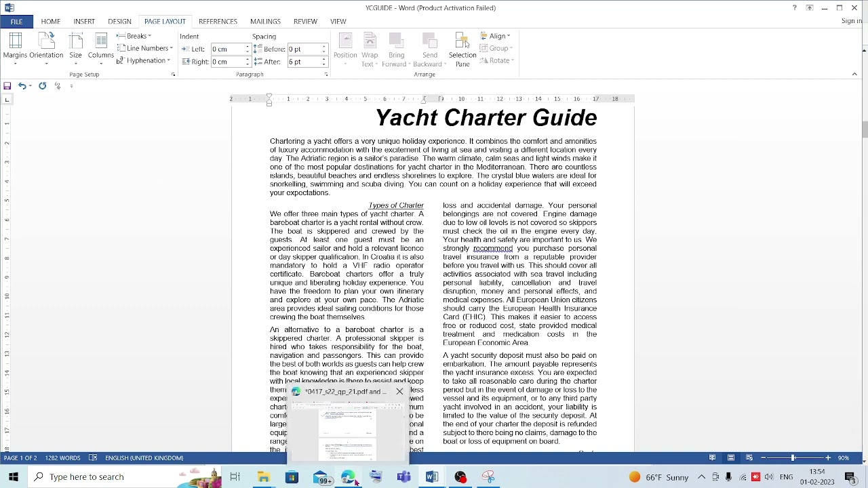This screenshot has height=488, width=868.
Task: Switch to the MAILINGS tab
Action: coord(265,22)
